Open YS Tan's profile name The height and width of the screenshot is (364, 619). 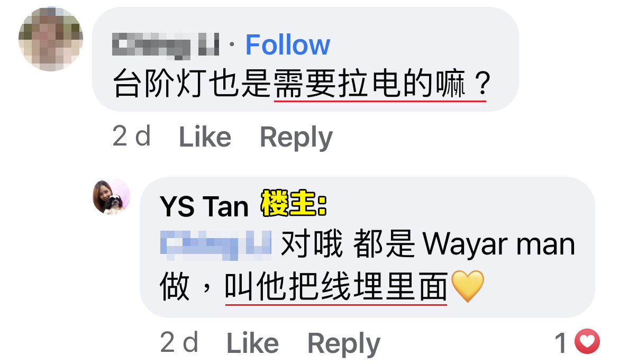click(x=204, y=206)
